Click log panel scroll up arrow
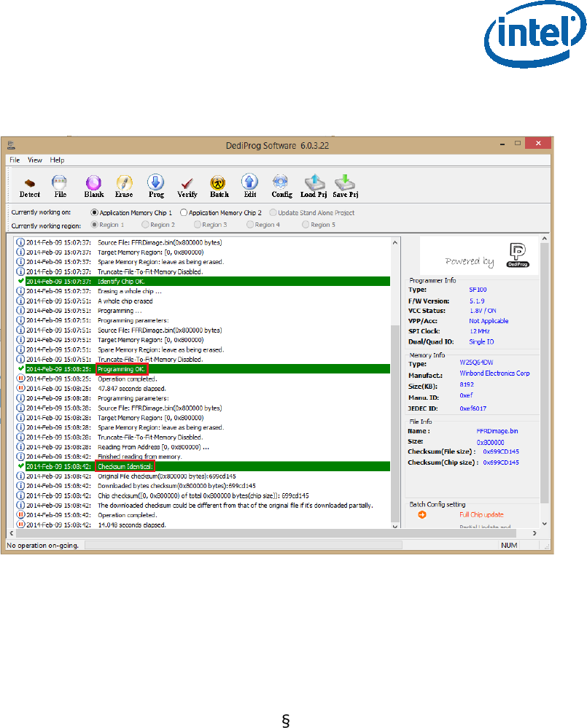This screenshot has height=728, width=587. [395, 242]
